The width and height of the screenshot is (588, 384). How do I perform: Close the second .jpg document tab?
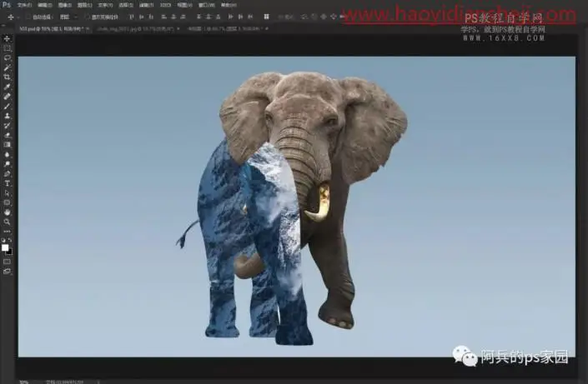coord(178,28)
